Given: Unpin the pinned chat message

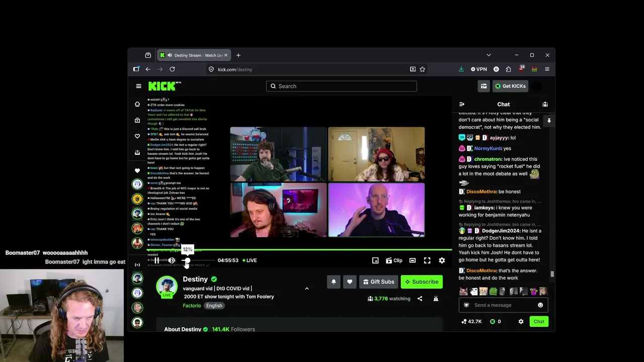Looking at the screenshot, I should tap(549, 121).
